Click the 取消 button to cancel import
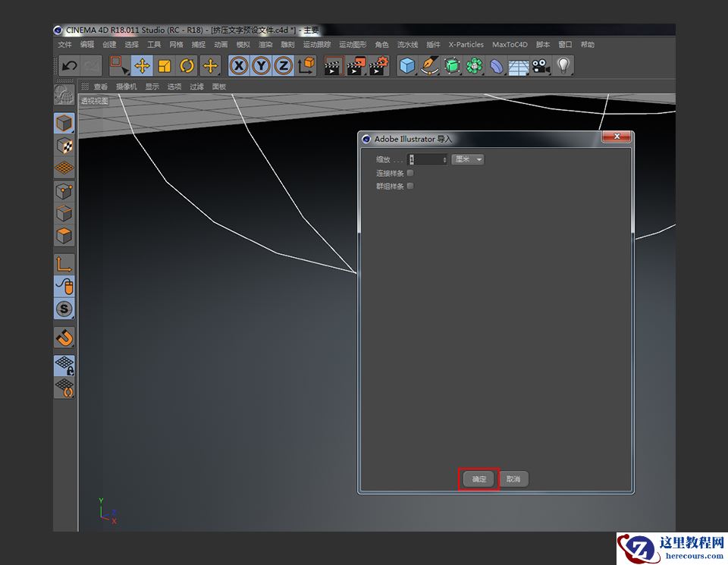Screen dimensions: 728x565 pos(513,479)
